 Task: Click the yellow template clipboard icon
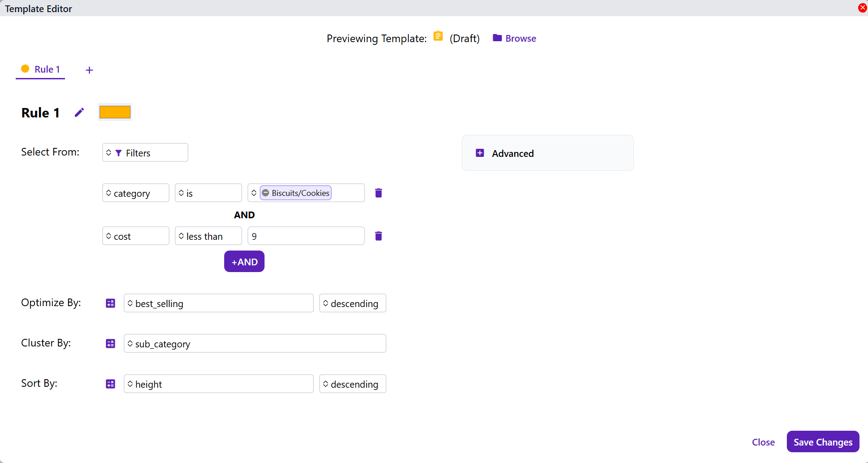(438, 36)
